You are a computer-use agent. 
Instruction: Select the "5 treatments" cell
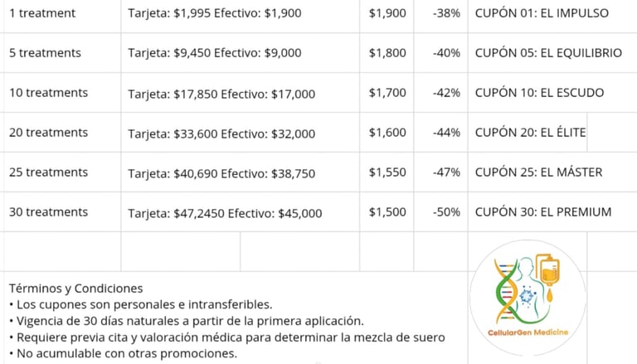tap(46, 53)
